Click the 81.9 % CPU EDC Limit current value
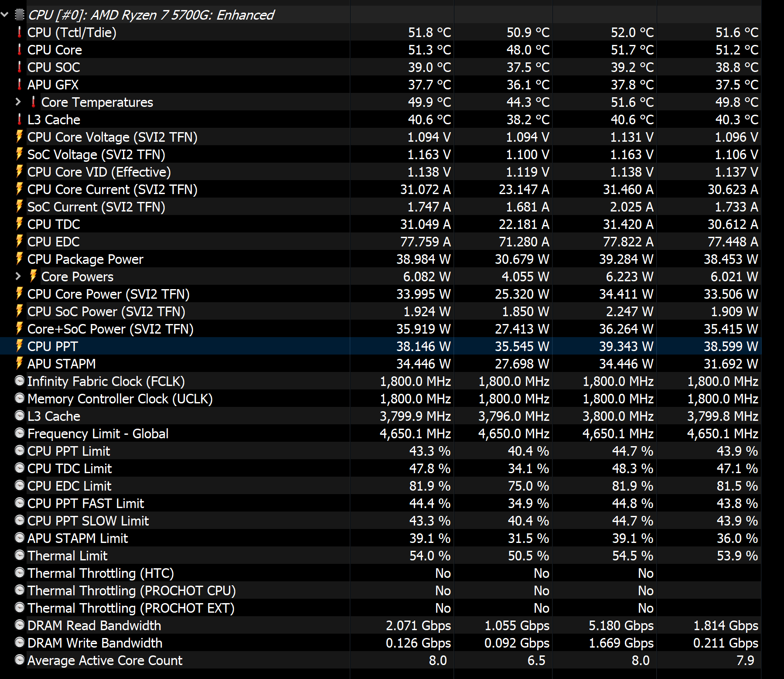 430,486
